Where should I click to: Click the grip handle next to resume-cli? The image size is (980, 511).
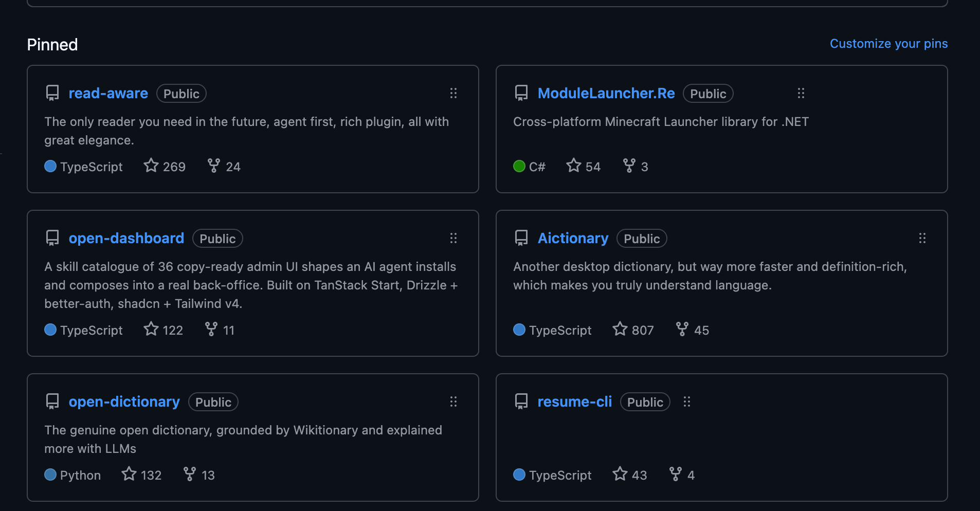pyautogui.click(x=686, y=401)
